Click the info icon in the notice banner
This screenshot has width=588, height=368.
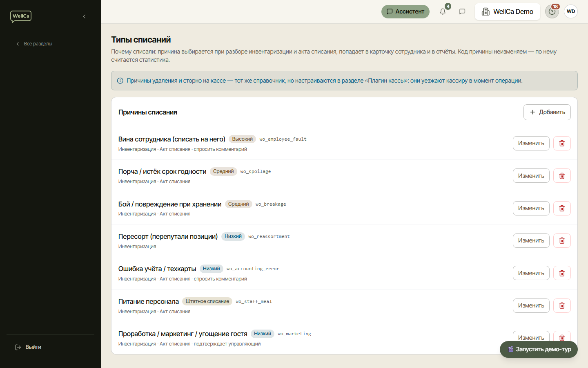pyautogui.click(x=120, y=81)
